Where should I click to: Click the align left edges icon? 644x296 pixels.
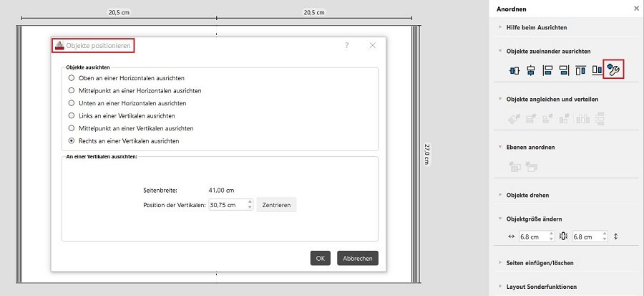point(547,71)
